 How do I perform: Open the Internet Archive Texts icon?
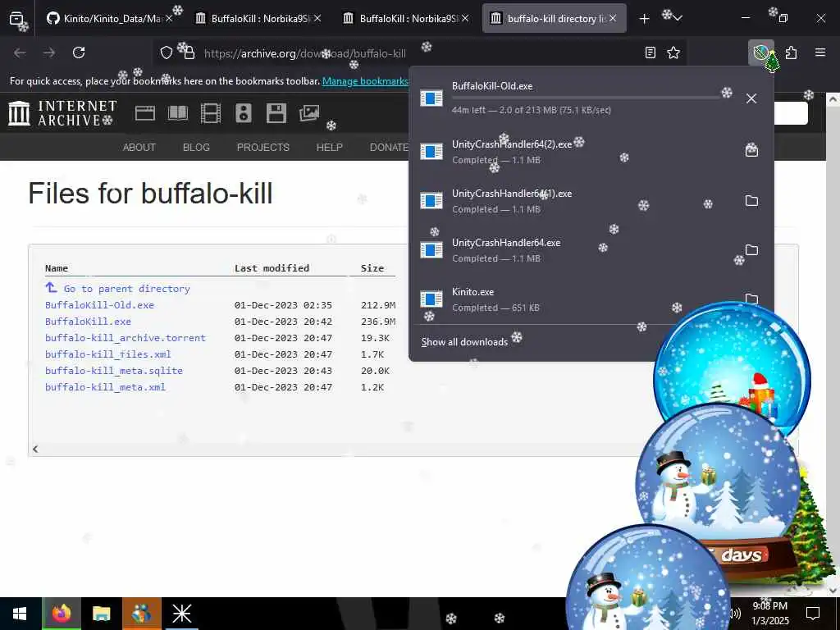178,113
